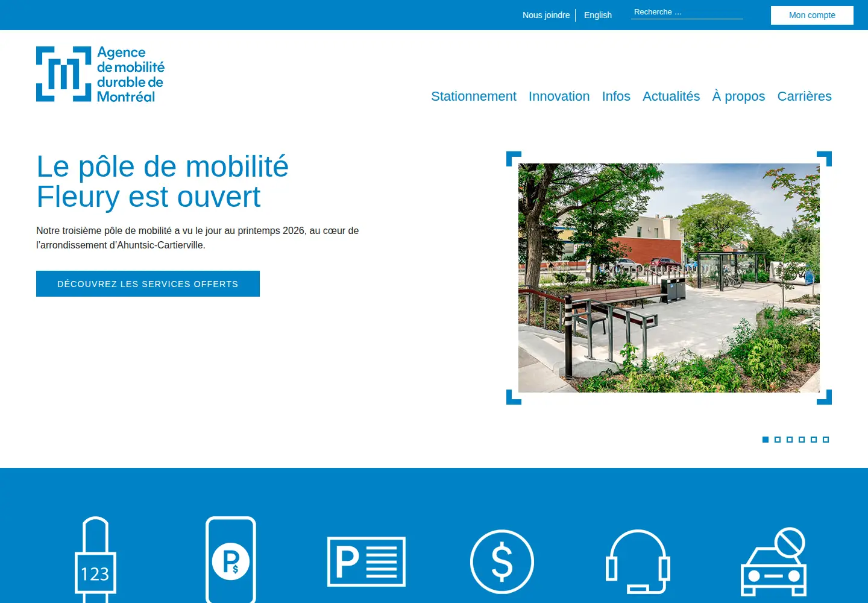The width and height of the screenshot is (868, 603).
Task: Click the car with prohibition sign icon
Action: point(773,561)
